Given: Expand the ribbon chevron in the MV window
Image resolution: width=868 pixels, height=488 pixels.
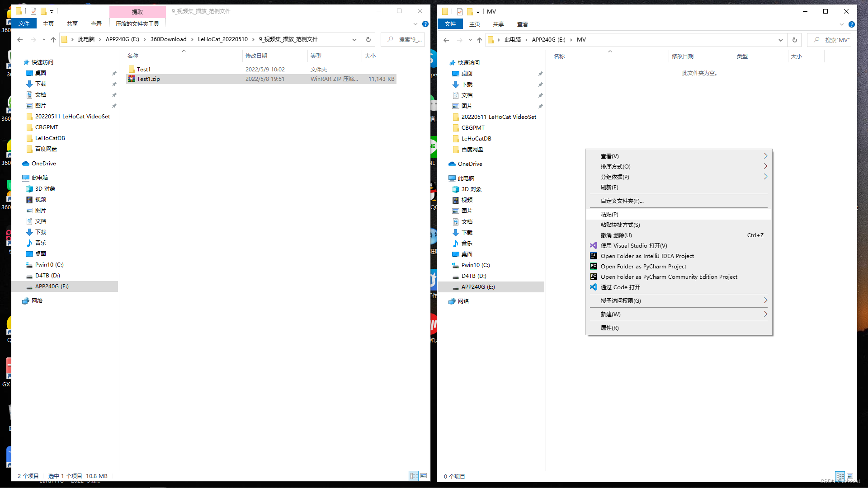Looking at the screenshot, I should point(842,24).
